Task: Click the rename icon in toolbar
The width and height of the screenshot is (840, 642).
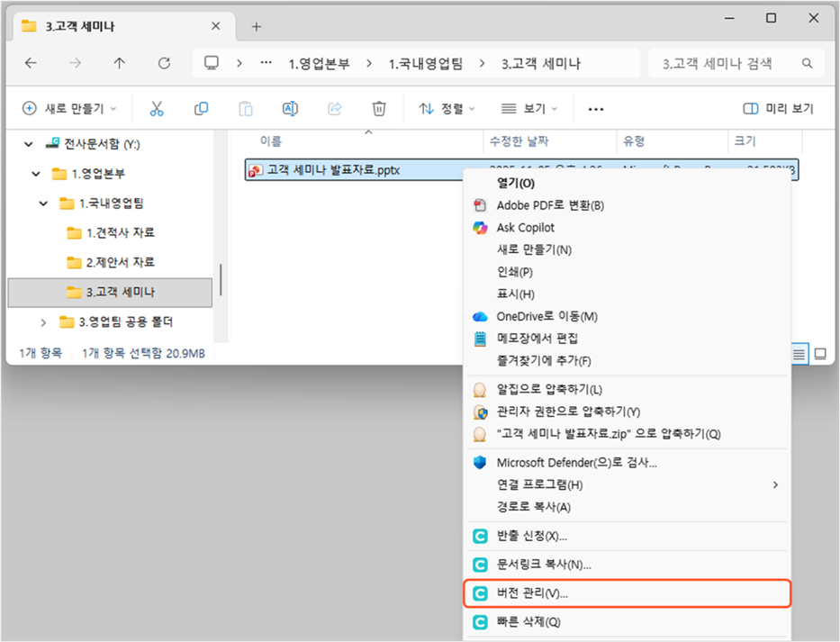Action: pos(290,109)
